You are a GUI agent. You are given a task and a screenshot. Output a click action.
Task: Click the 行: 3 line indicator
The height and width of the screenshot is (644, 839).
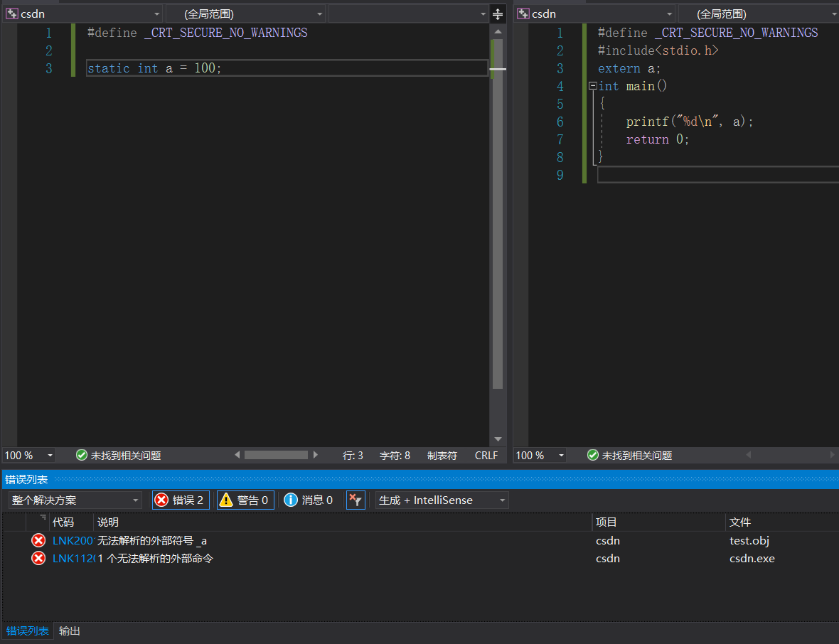click(353, 455)
